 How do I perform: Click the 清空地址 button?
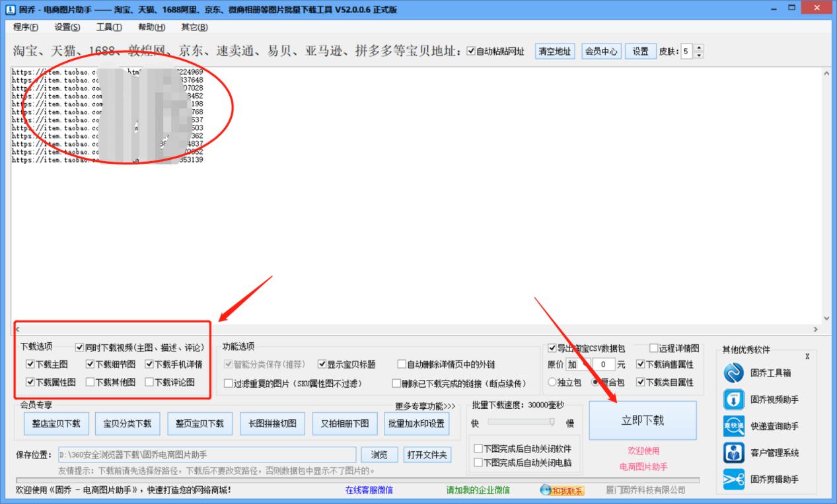(x=556, y=52)
